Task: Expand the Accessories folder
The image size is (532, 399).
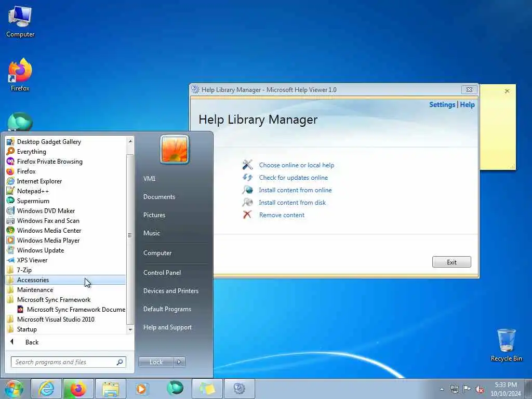Action: 66,280
